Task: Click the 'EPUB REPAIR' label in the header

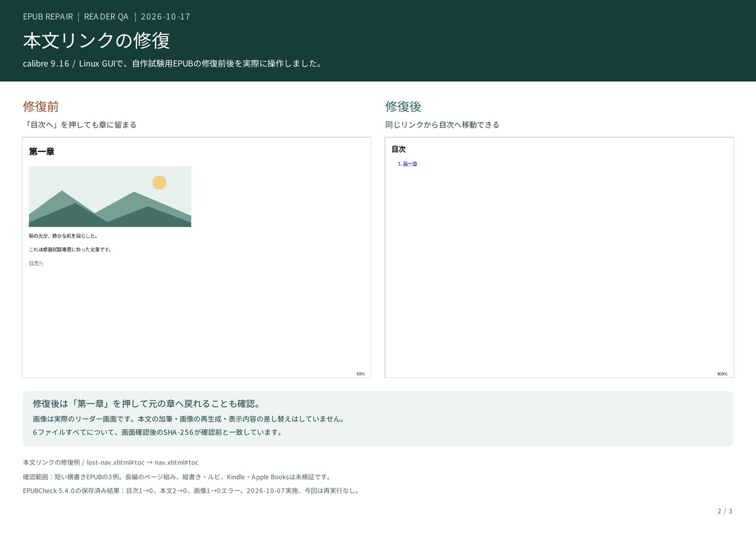Action: [48, 17]
